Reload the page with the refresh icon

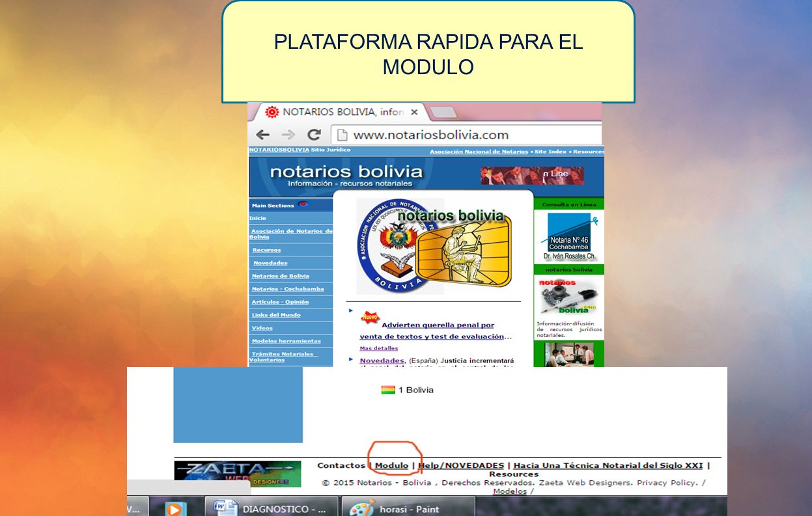tap(314, 135)
